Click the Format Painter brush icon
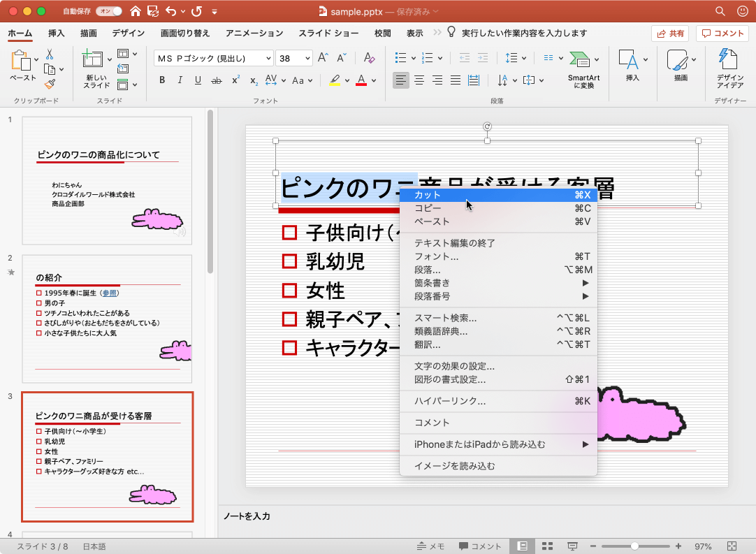 click(x=50, y=84)
